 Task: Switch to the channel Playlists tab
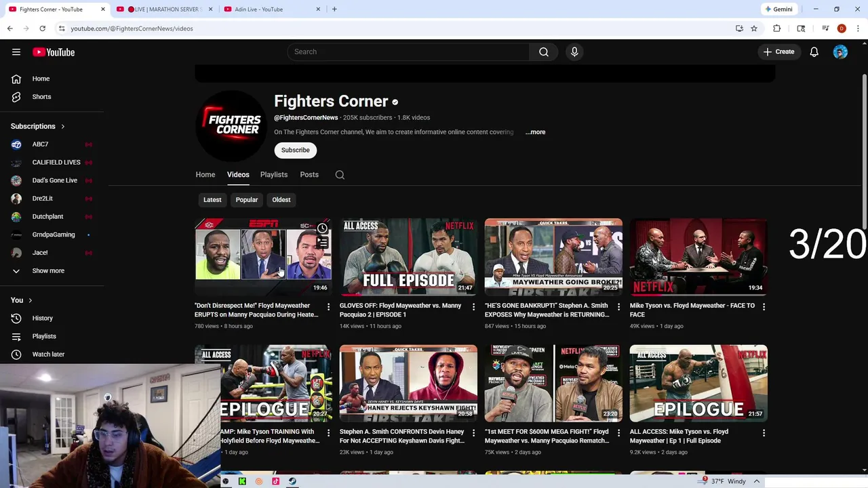point(274,175)
